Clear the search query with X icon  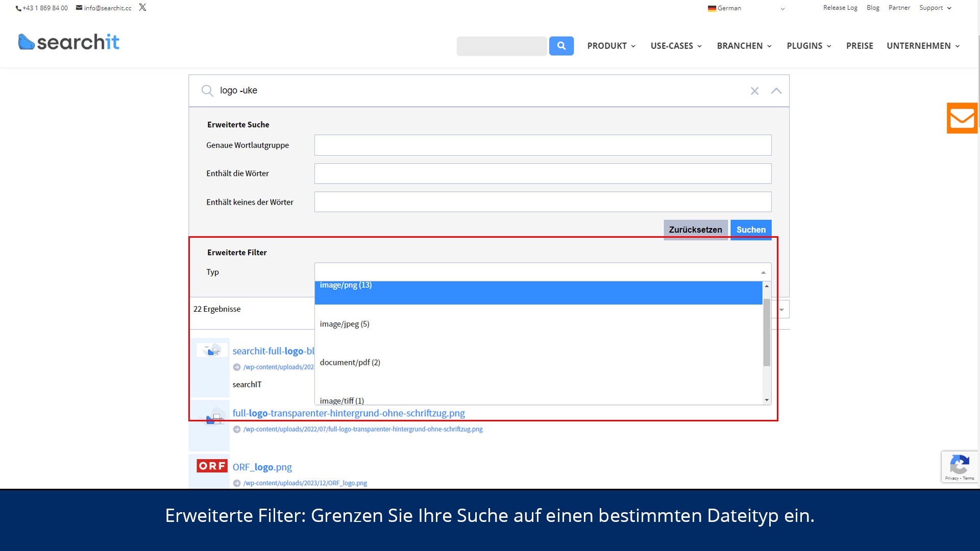pos(754,91)
